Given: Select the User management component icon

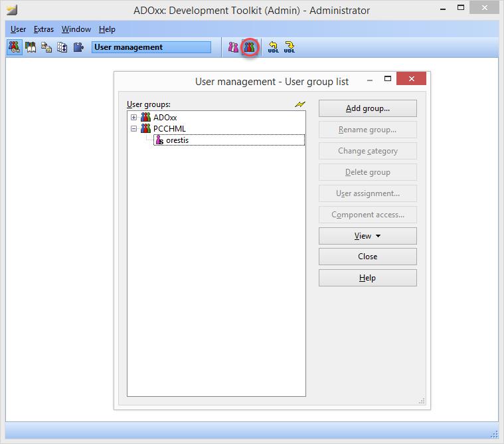Looking at the screenshot, I should tap(14, 47).
